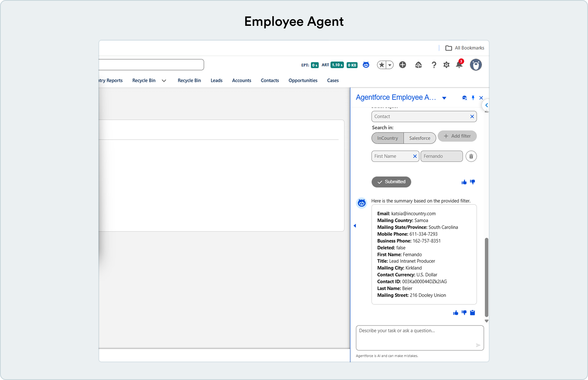View notifications bell with 3 alerts
The height and width of the screenshot is (380, 588).
click(x=459, y=64)
